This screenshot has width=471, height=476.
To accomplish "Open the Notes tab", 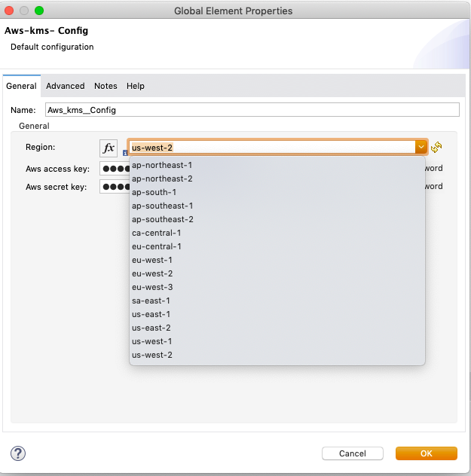I will point(106,86).
